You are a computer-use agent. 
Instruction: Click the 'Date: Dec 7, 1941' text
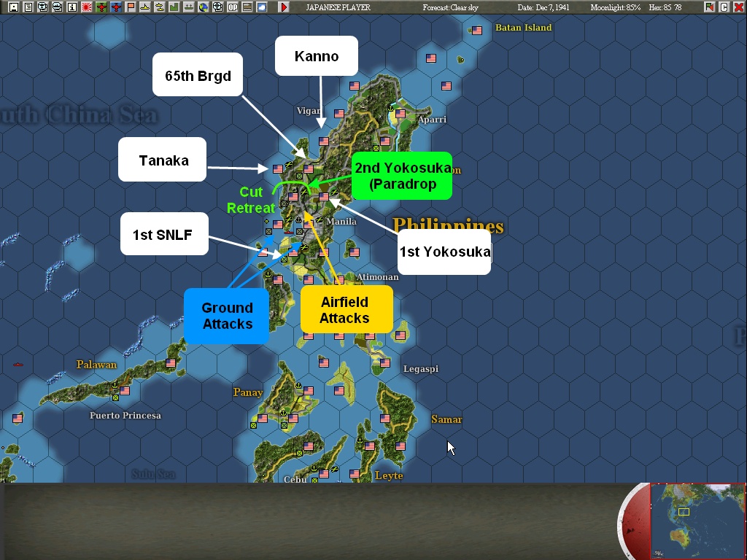pyautogui.click(x=543, y=7)
